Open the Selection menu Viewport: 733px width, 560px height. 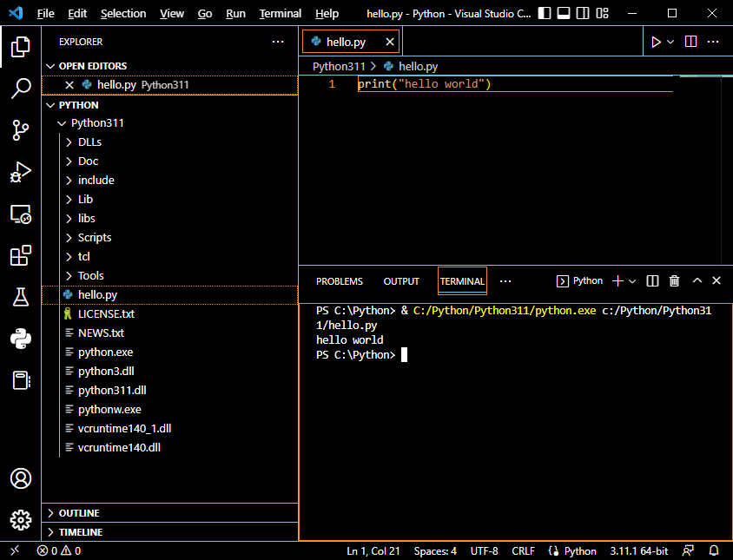tap(123, 14)
